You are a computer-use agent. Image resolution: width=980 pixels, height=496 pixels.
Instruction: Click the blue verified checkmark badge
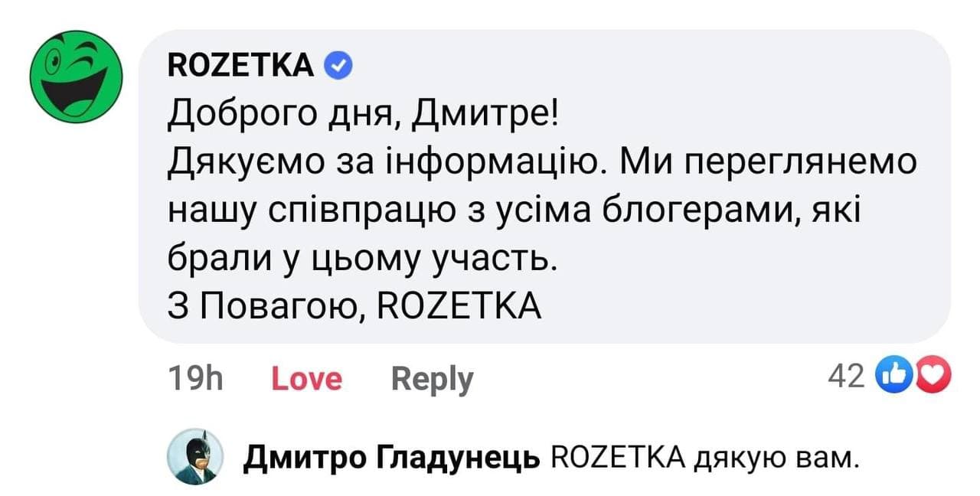tap(340, 64)
